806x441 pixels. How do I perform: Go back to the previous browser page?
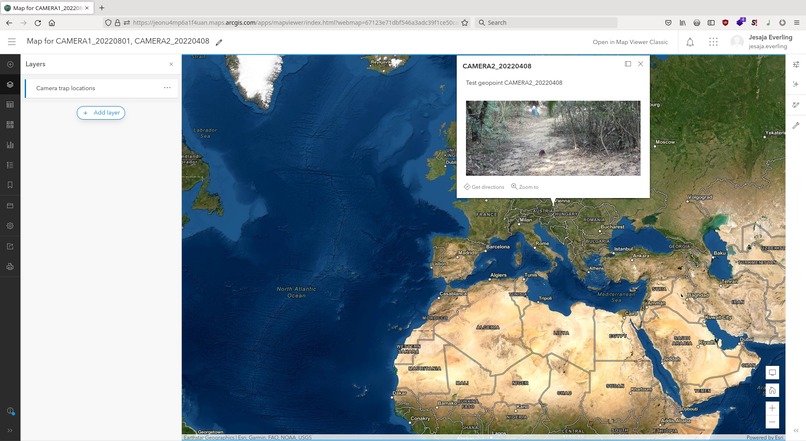[9, 23]
